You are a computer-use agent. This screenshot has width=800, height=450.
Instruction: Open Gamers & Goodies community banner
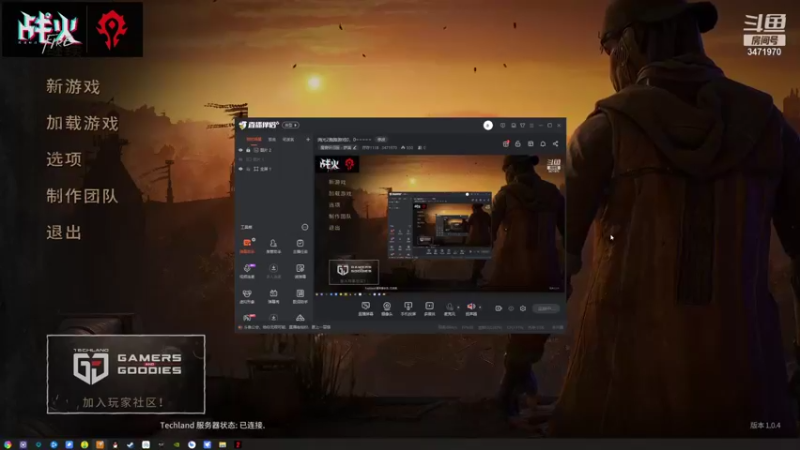tap(126, 374)
